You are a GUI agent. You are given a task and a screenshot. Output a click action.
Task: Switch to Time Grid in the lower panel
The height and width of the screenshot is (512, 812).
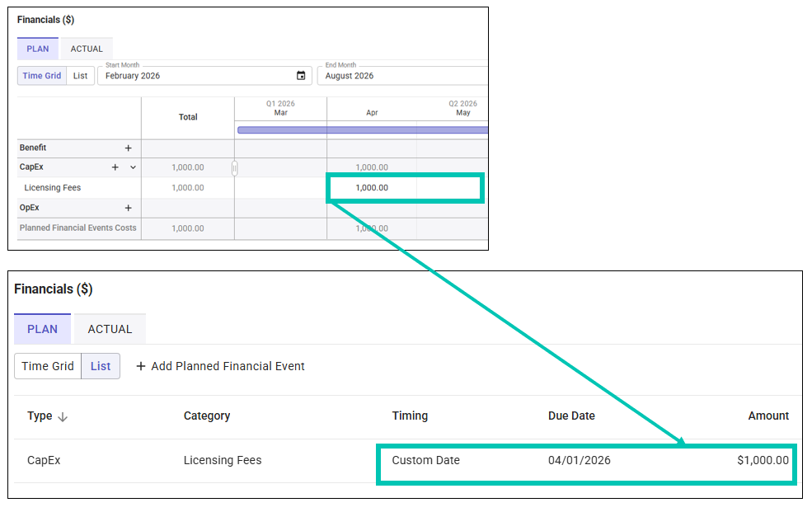tap(48, 366)
